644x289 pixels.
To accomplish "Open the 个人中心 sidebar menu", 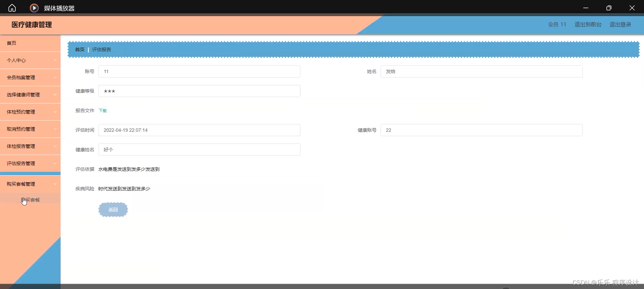I will click(30, 60).
